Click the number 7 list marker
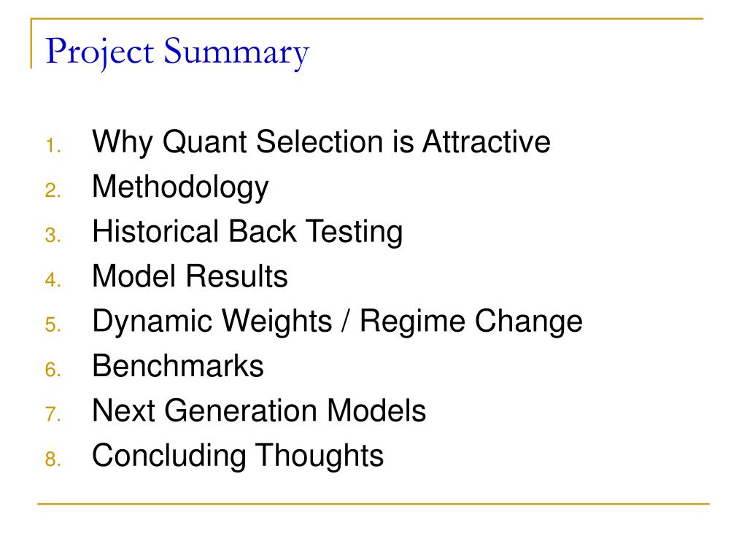 [53, 414]
